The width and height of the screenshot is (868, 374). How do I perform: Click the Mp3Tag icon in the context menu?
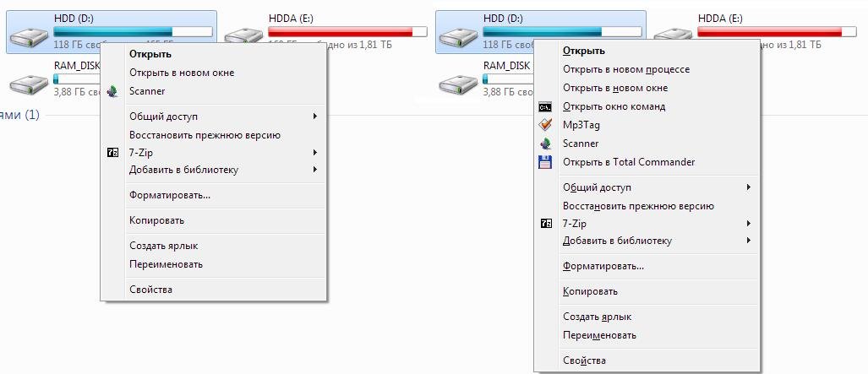[545, 125]
